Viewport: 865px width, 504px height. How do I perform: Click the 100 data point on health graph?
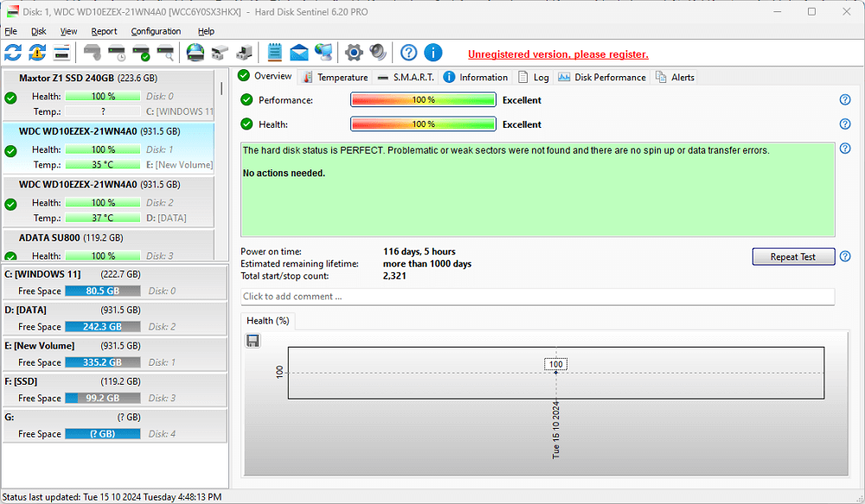coord(556,373)
